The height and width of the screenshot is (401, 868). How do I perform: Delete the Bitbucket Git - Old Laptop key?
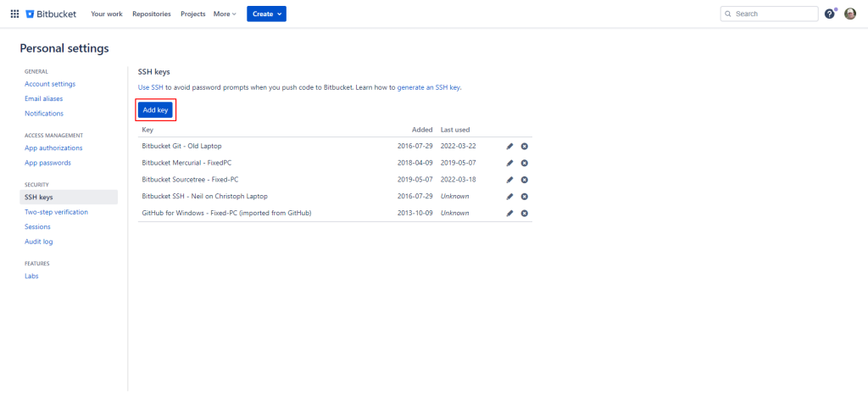click(x=525, y=147)
